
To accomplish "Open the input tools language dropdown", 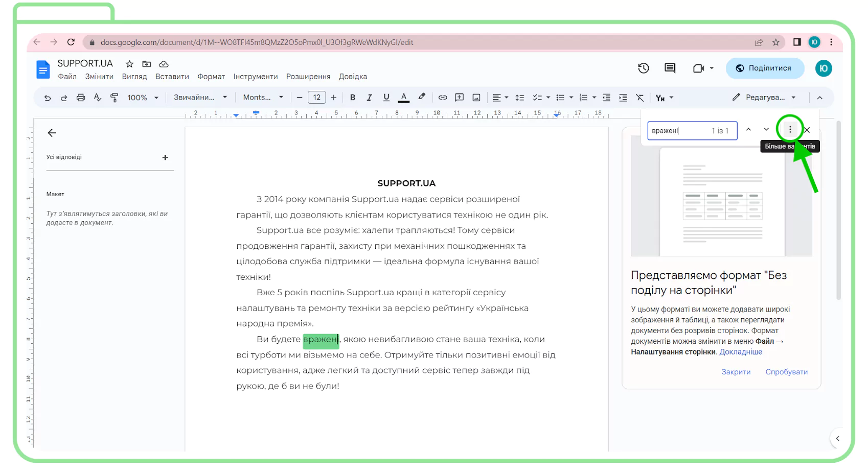I will [x=665, y=98].
